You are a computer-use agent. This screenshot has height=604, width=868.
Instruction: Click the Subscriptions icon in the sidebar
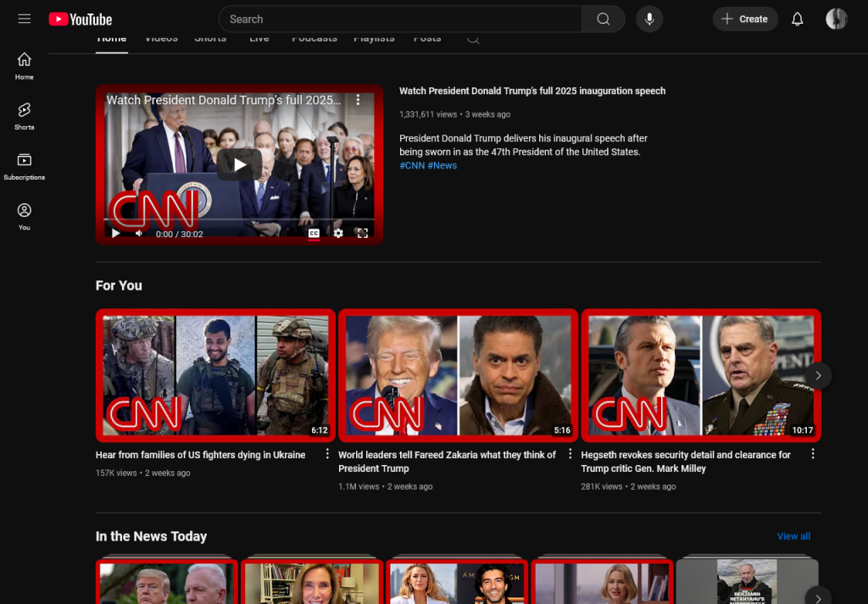[x=24, y=165]
